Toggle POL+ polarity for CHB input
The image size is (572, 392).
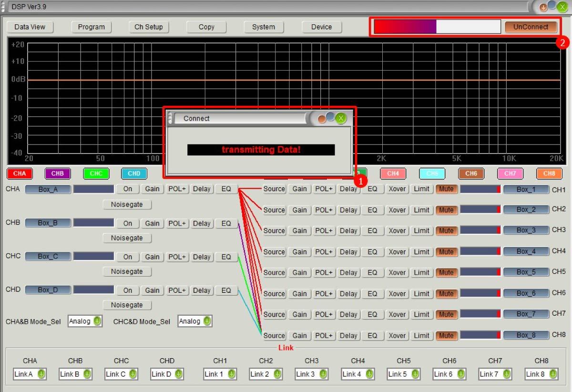[177, 223]
